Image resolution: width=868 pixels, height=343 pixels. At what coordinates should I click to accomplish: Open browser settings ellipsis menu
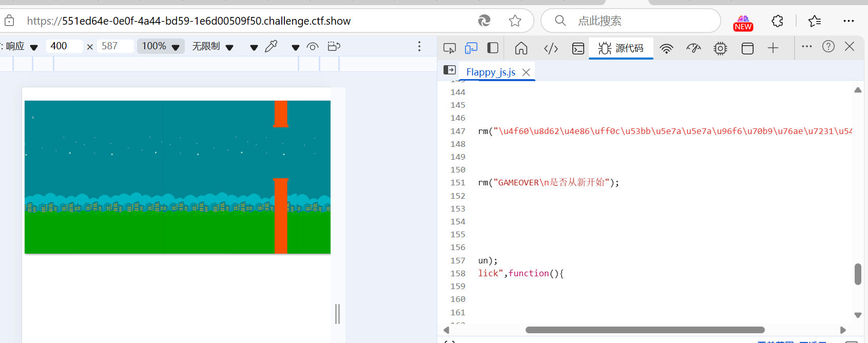(848, 21)
